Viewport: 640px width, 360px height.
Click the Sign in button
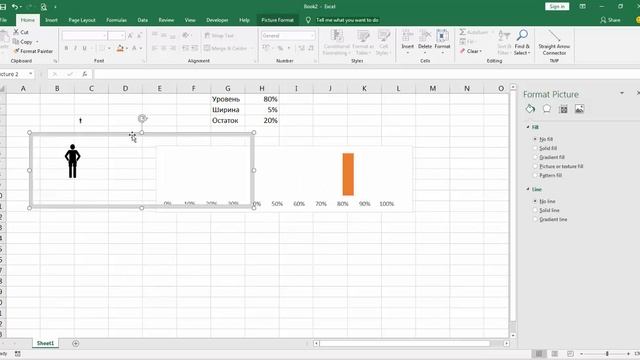click(x=557, y=7)
